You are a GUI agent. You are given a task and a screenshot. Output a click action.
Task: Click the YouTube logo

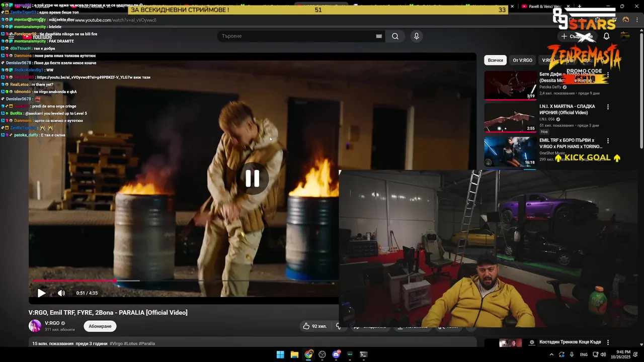pos(37,37)
